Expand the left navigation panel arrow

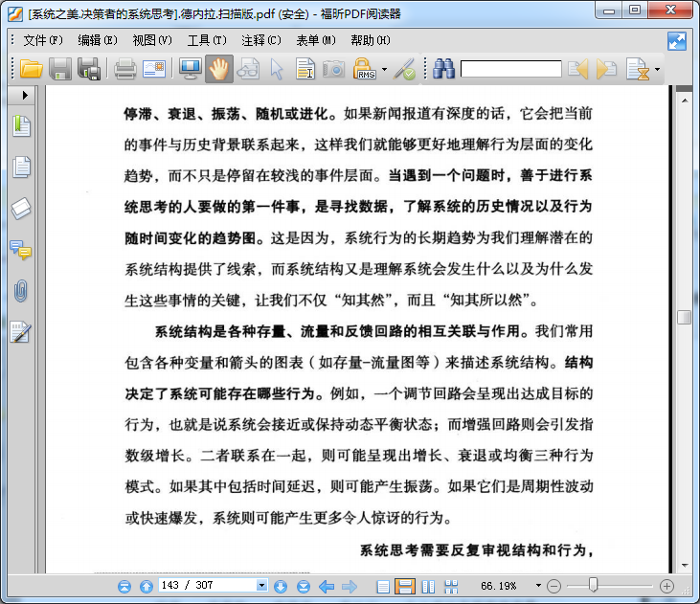point(25,95)
